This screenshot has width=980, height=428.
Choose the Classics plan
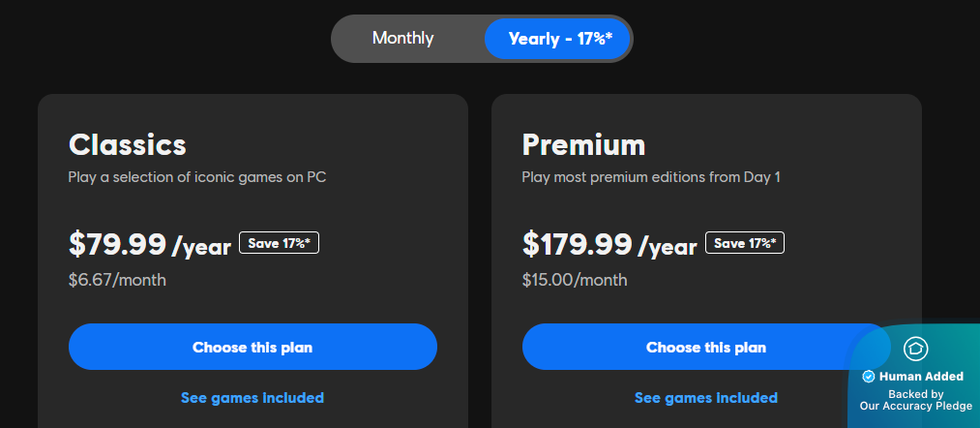pos(252,347)
